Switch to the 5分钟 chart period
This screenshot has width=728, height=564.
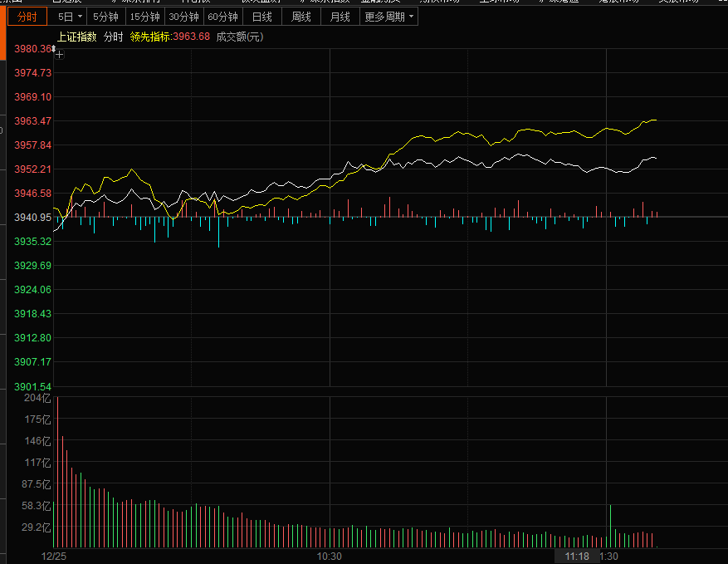(105, 17)
